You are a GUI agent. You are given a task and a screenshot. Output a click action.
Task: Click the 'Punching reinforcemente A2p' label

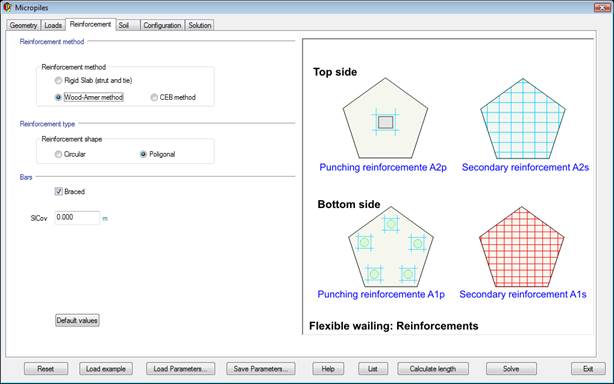pos(383,168)
